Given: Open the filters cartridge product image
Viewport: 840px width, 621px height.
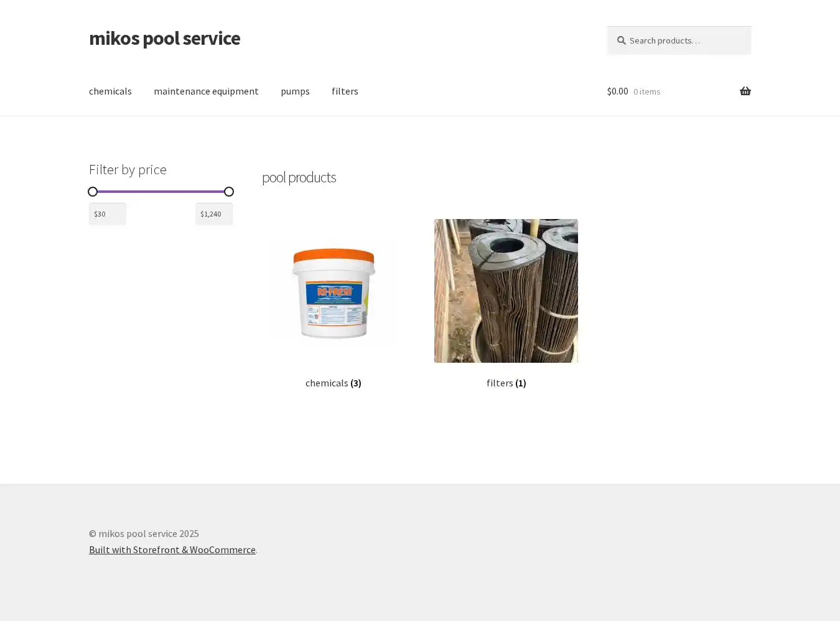Looking at the screenshot, I should (x=506, y=291).
